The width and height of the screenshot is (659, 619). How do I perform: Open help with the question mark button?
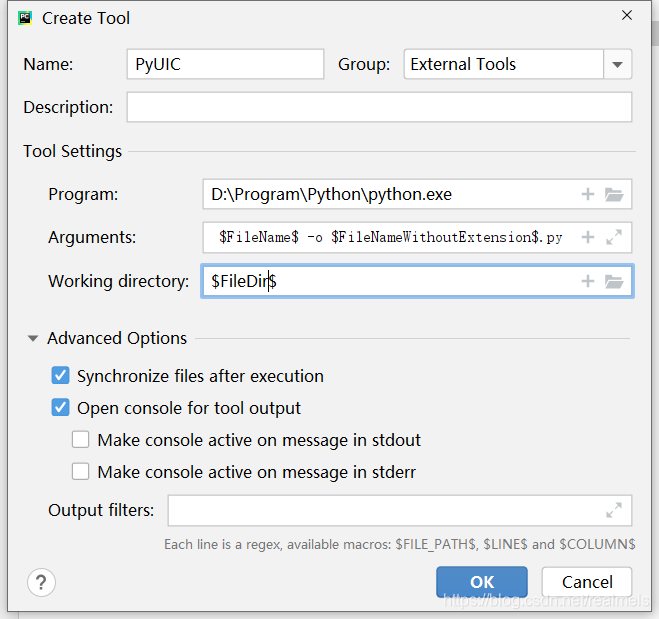(x=41, y=582)
